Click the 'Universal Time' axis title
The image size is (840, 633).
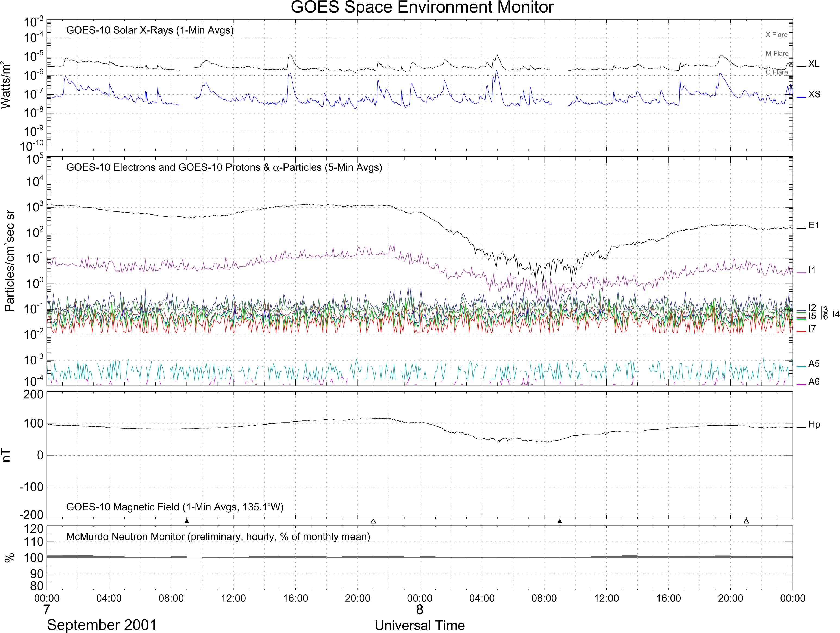click(420, 625)
